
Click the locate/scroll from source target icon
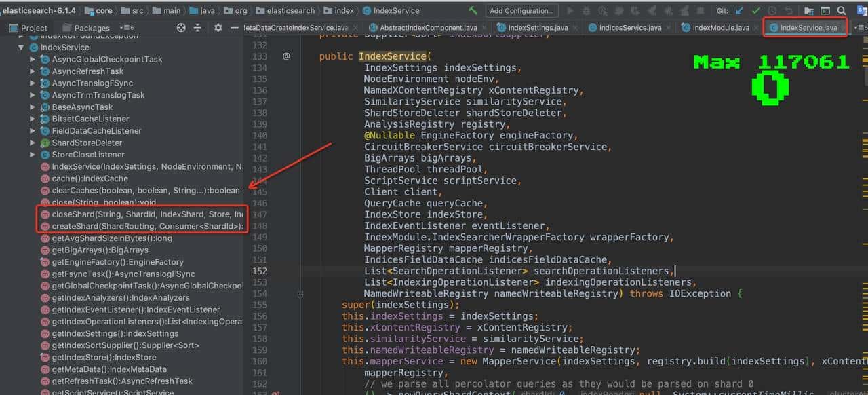pyautogui.click(x=181, y=28)
